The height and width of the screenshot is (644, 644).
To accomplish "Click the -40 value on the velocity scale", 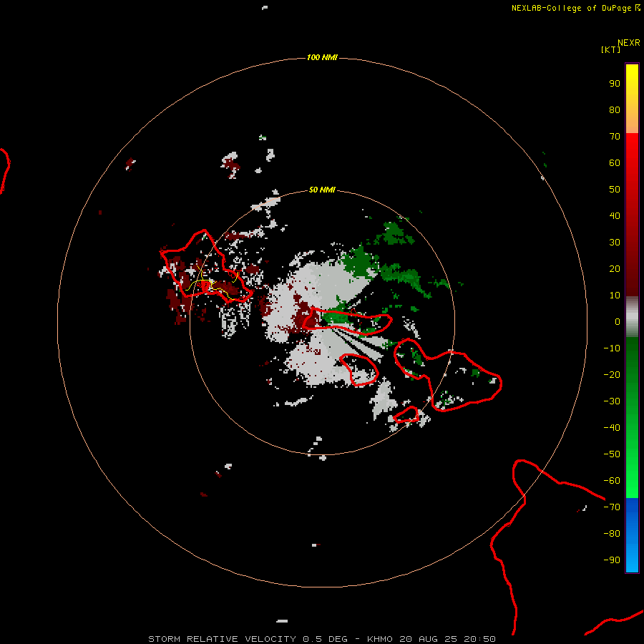I will point(612,428).
